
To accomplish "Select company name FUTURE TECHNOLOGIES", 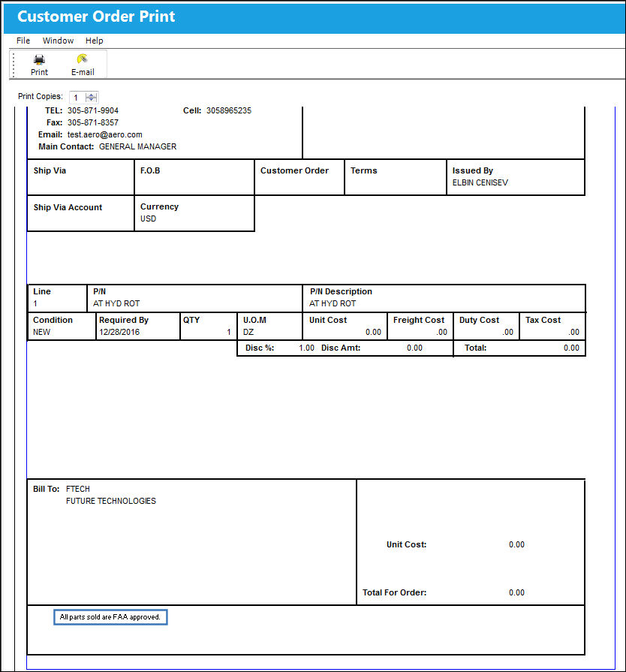I will (111, 501).
